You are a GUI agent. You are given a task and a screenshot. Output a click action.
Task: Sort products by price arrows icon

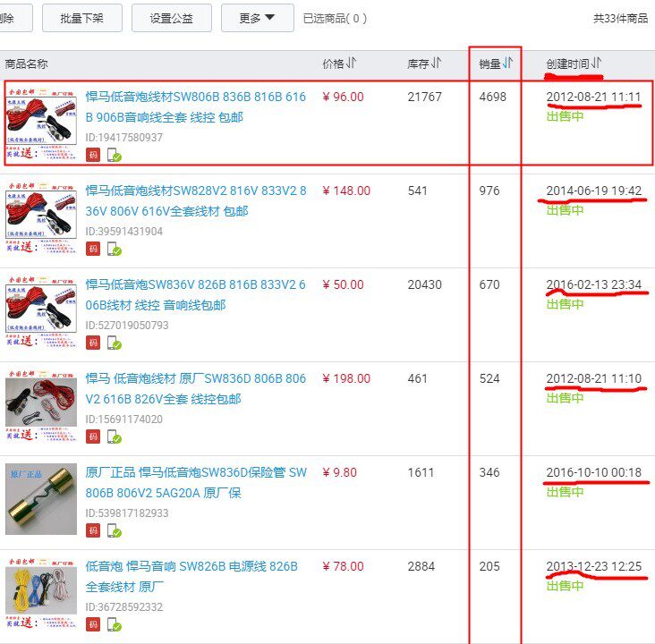(x=352, y=64)
